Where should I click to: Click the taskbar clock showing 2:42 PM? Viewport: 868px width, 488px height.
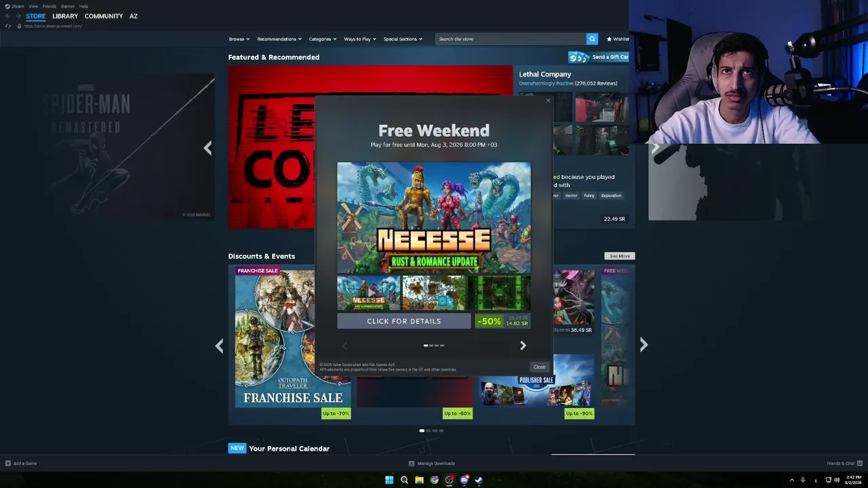pos(854,480)
